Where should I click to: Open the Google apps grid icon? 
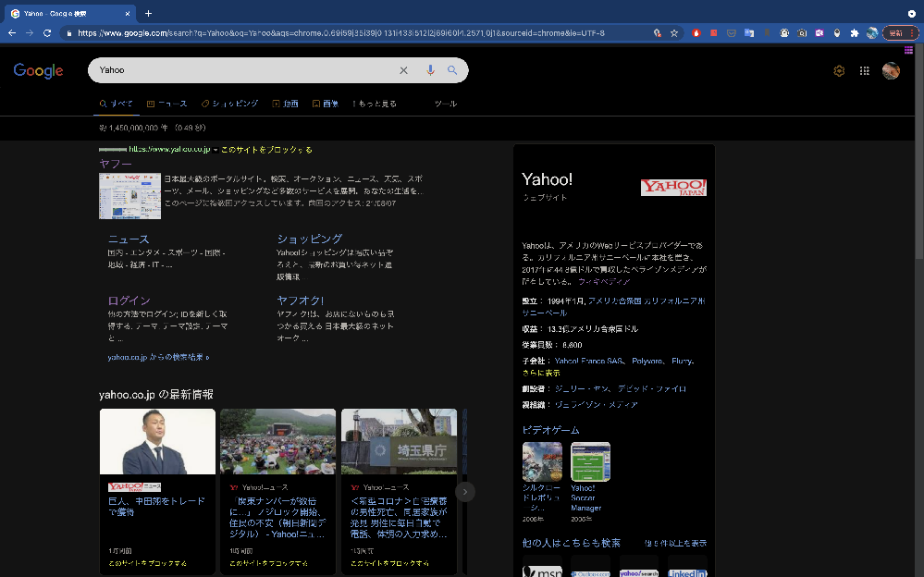point(864,70)
